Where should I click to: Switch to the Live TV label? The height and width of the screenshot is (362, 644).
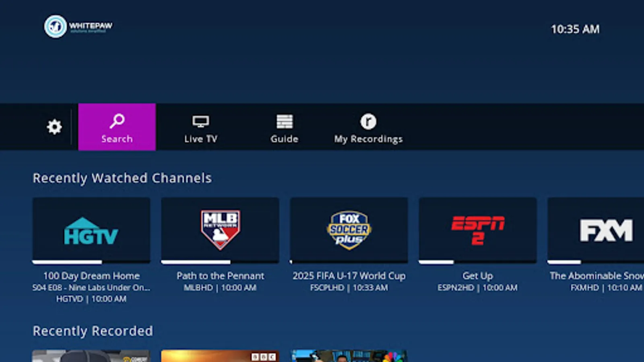coord(201,139)
